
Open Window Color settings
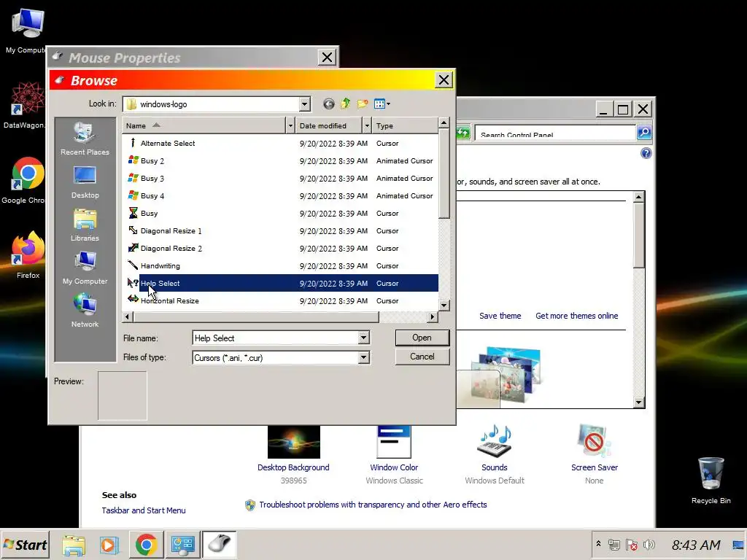point(394,455)
